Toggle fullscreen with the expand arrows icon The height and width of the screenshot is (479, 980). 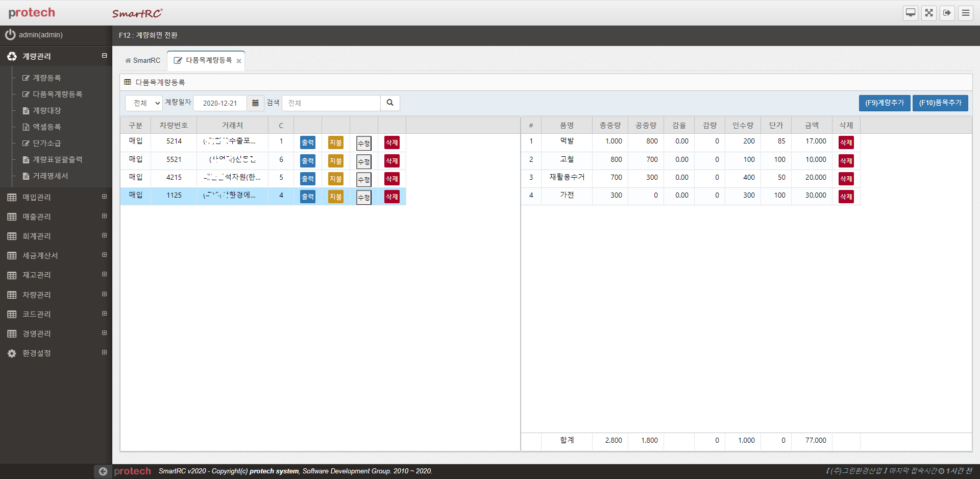click(929, 13)
